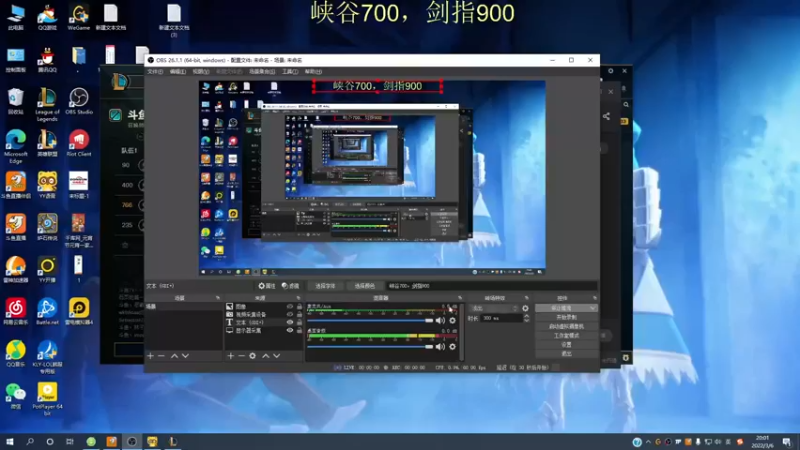The height and width of the screenshot is (450, 800).
Task: Move the selected source up
Action: [x=265, y=356]
